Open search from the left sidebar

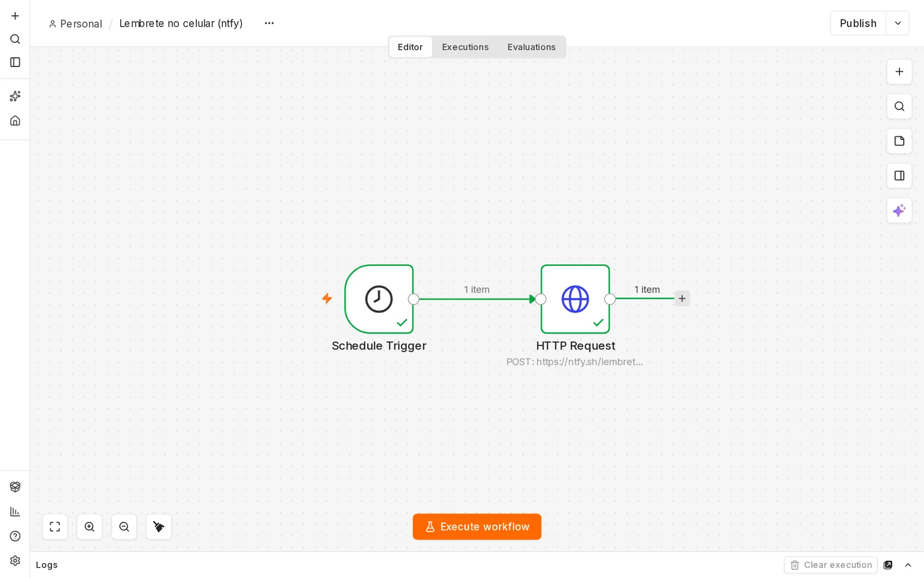click(15, 39)
